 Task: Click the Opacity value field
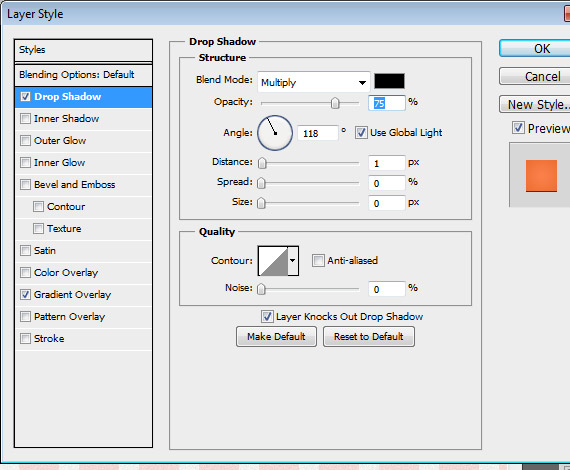387,103
